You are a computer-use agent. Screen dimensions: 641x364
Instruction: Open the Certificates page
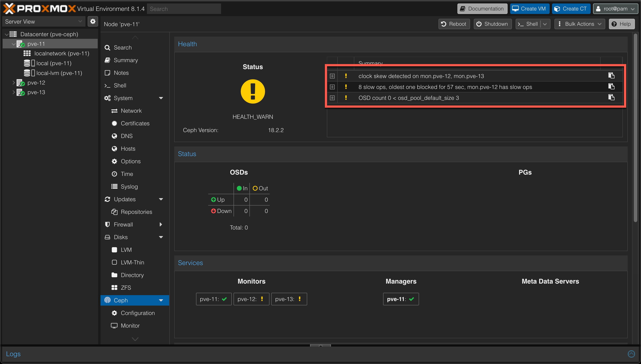(x=135, y=123)
